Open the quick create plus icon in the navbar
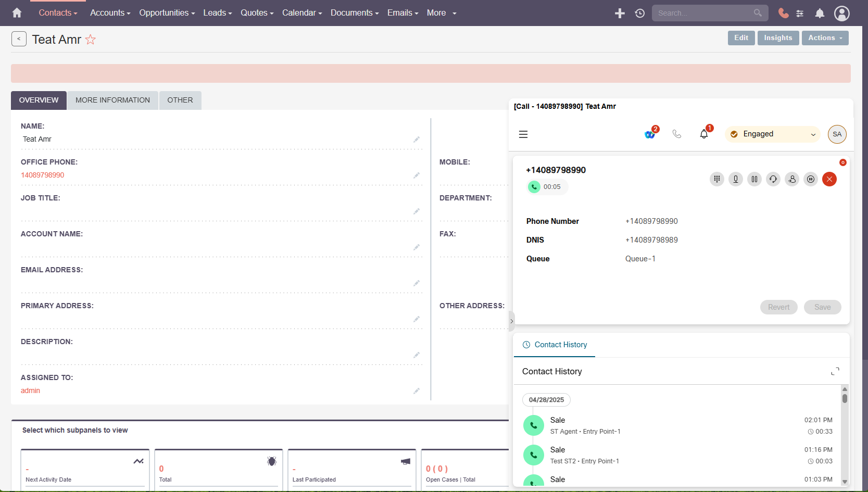The height and width of the screenshot is (492, 868). pyautogui.click(x=620, y=13)
